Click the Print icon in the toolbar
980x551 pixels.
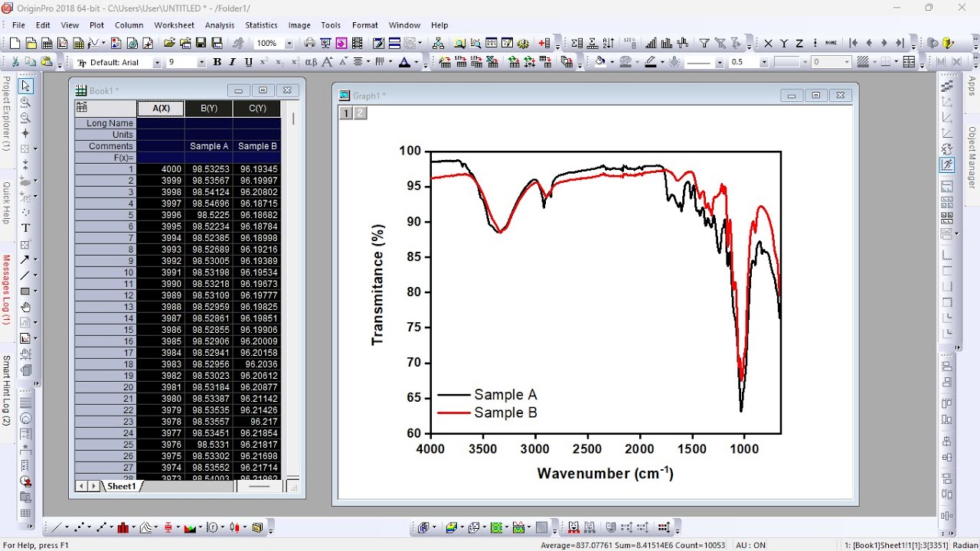[x=309, y=44]
